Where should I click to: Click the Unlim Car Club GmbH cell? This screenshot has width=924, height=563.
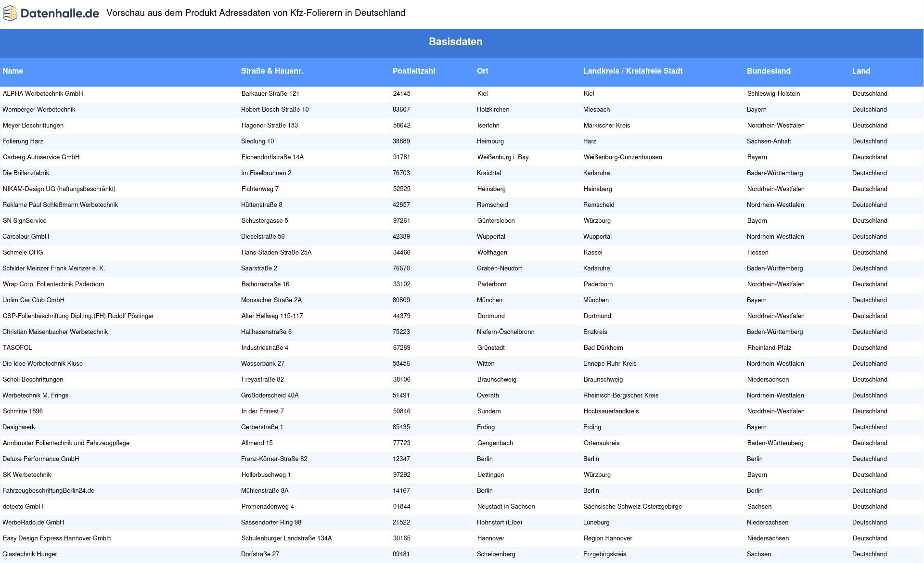pos(33,300)
